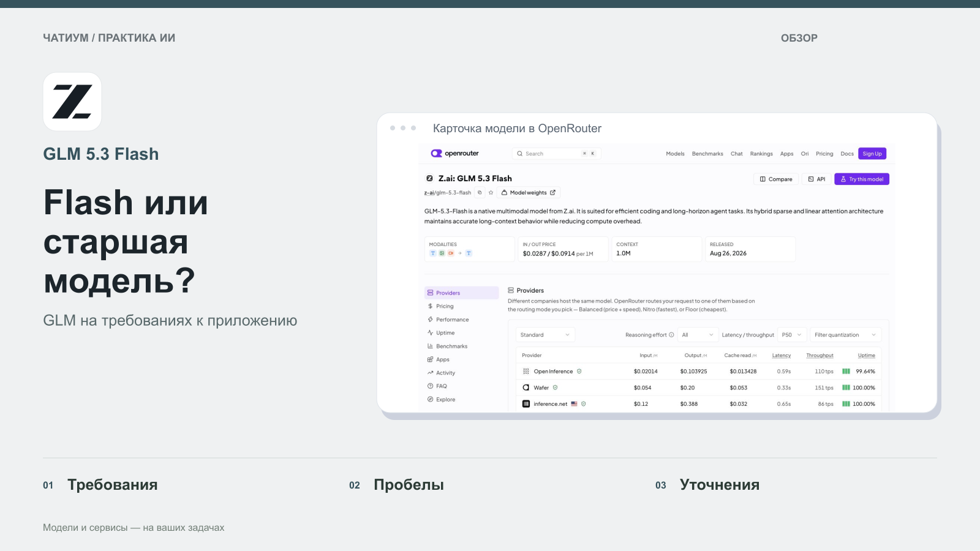980x551 pixels.
Task: Click the video input modality icon
Action: tap(451, 253)
